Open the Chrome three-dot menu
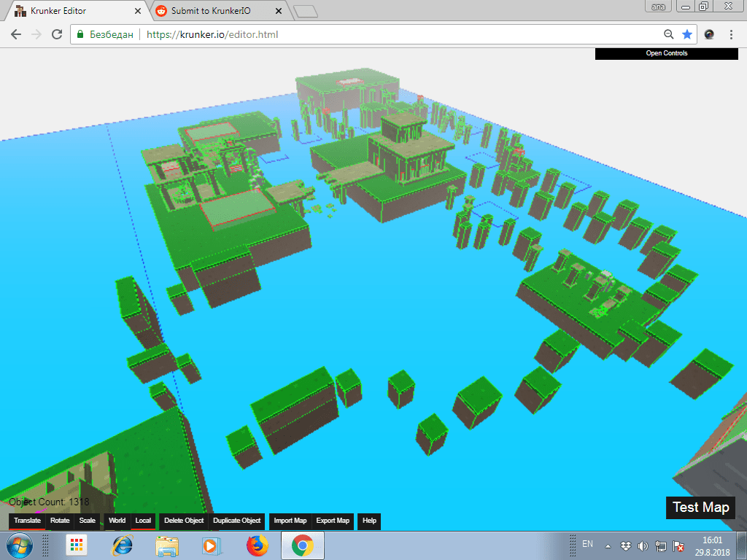 732,34
